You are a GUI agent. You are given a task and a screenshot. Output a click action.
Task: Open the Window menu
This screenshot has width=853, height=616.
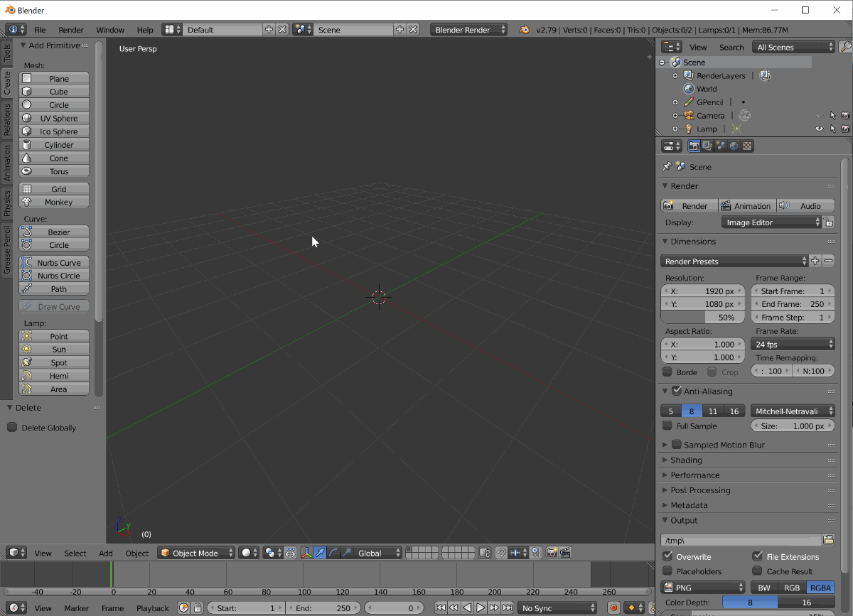(110, 30)
